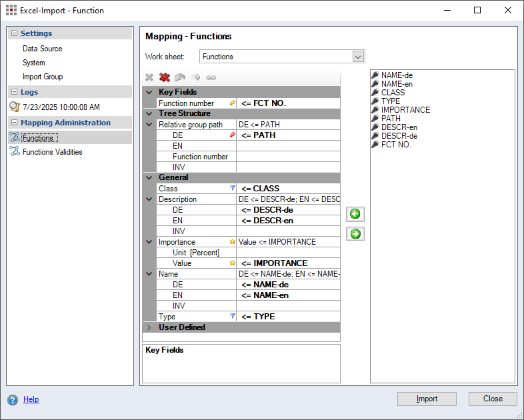The height and width of the screenshot is (420, 524).
Task: Select Functions Validities in sidebar
Action: coord(52,152)
